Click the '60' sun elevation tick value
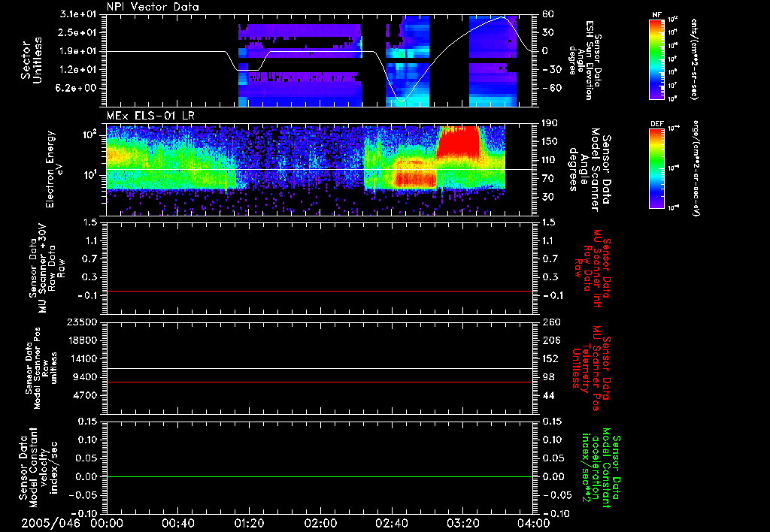The height and width of the screenshot is (532, 770). tap(548, 14)
